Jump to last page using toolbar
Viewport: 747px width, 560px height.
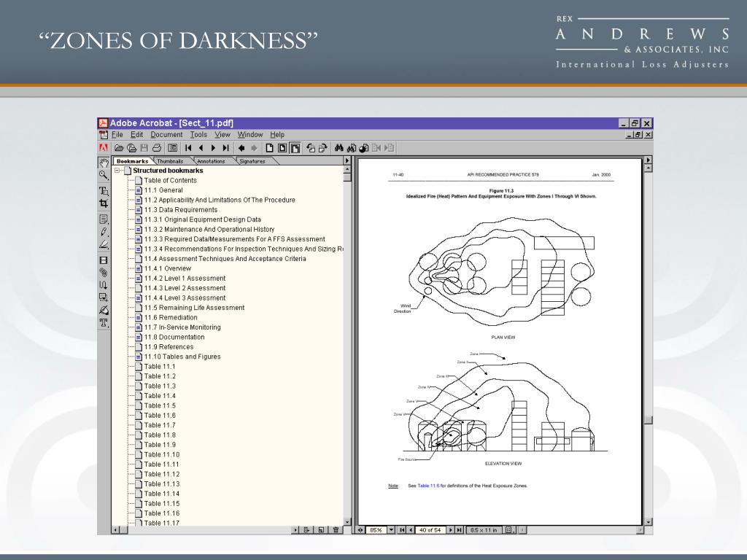(x=226, y=148)
